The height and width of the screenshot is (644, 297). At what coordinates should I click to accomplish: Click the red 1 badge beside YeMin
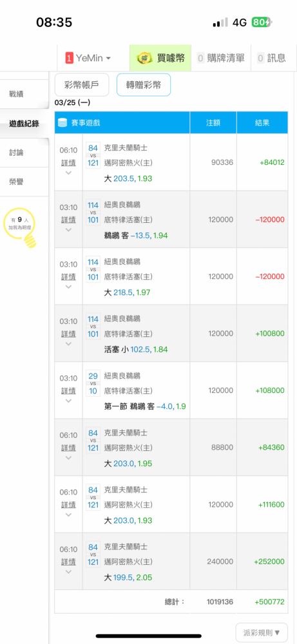(x=69, y=59)
